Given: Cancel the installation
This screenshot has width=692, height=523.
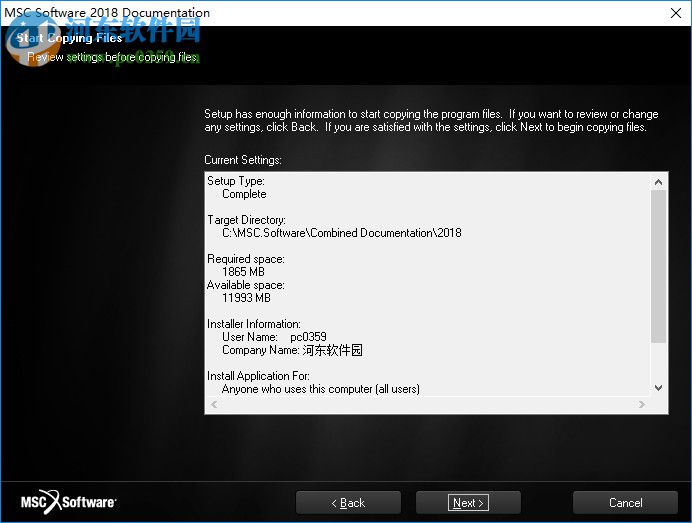Looking at the screenshot, I should tap(625, 502).
